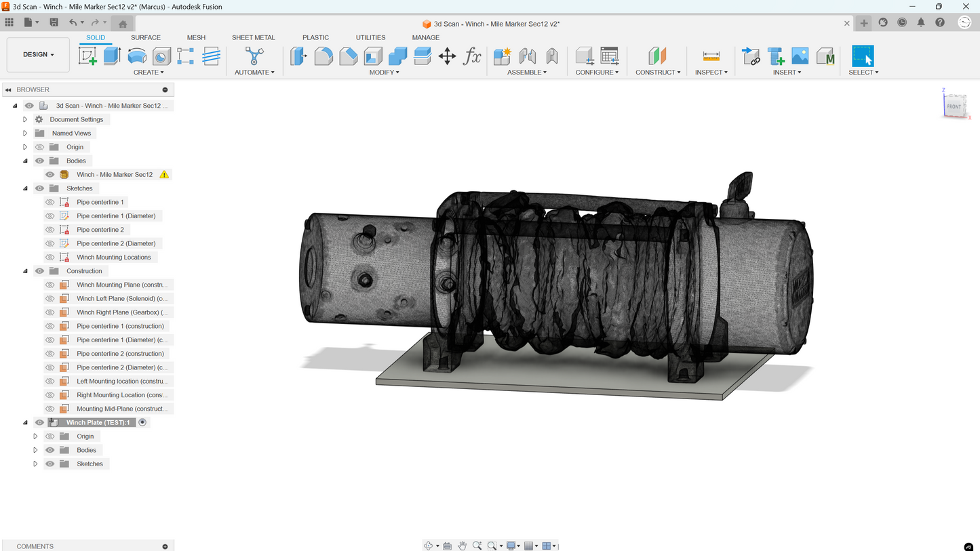Activate Winch Plate (TEST):1 component radio button
980x551 pixels.
click(142, 422)
